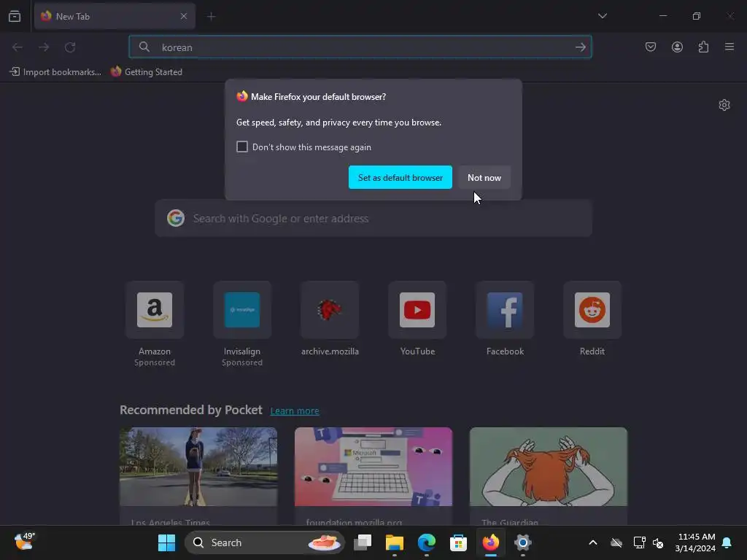Open the Firefox View icon
Image resolution: width=747 pixels, height=560 pixels.
tap(15, 16)
